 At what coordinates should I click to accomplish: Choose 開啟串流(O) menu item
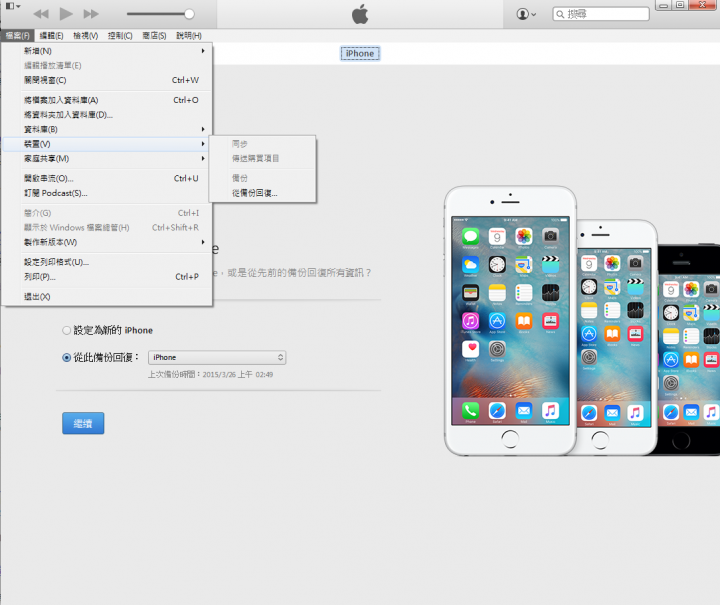pyautogui.click(x=107, y=178)
